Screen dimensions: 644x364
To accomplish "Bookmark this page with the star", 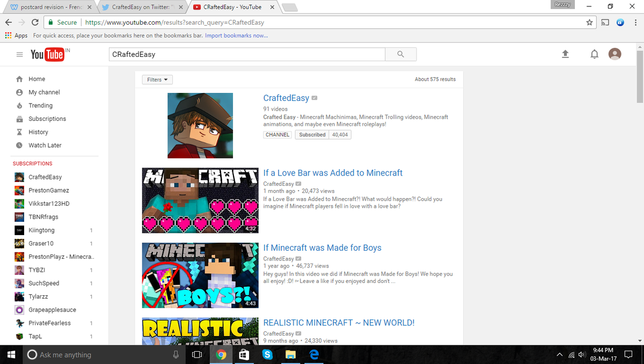I will pos(589,23).
